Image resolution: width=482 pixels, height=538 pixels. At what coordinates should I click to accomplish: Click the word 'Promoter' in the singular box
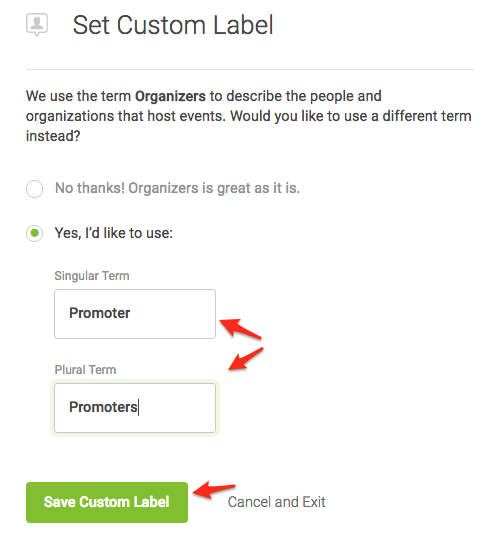(99, 313)
